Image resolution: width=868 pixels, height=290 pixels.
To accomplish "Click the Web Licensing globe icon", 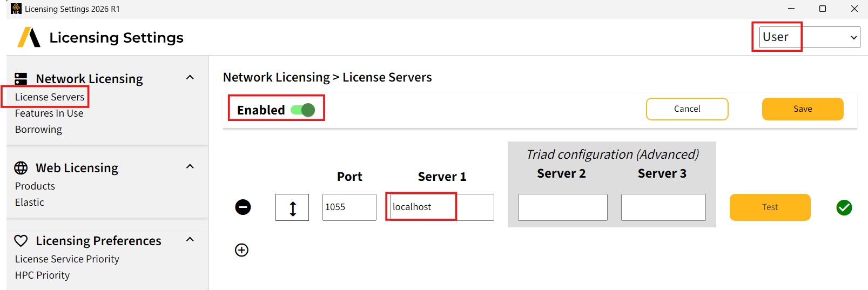I will [x=21, y=168].
